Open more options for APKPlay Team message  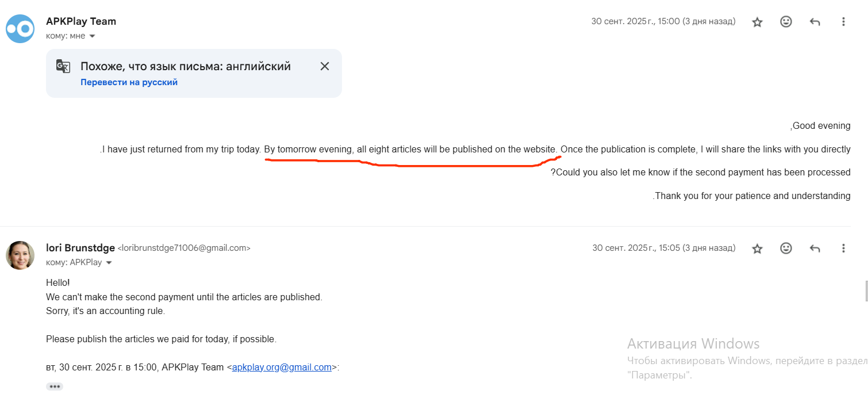[x=843, y=22]
